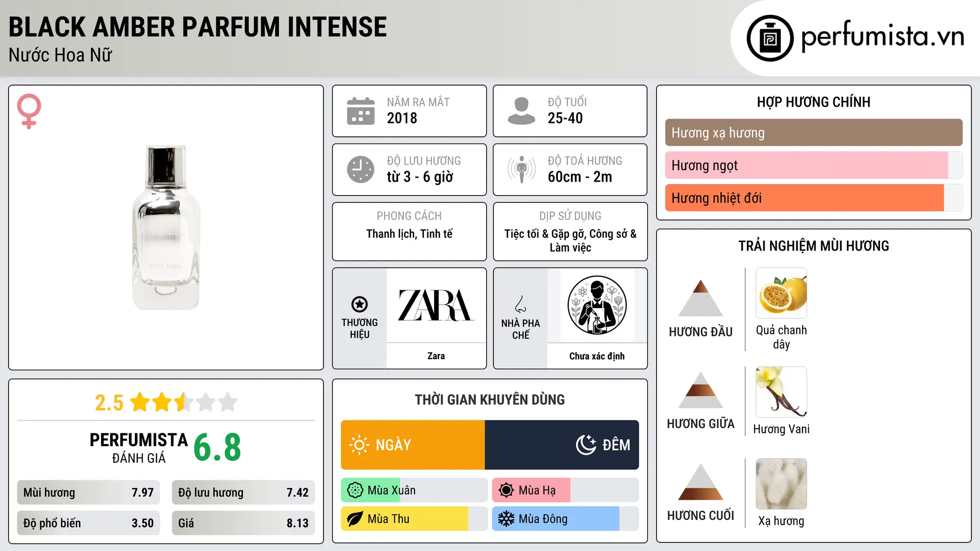This screenshot has width=980, height=551.
Task: Click the clock icon beside Độ lưu hương
Action: (360, 169)
